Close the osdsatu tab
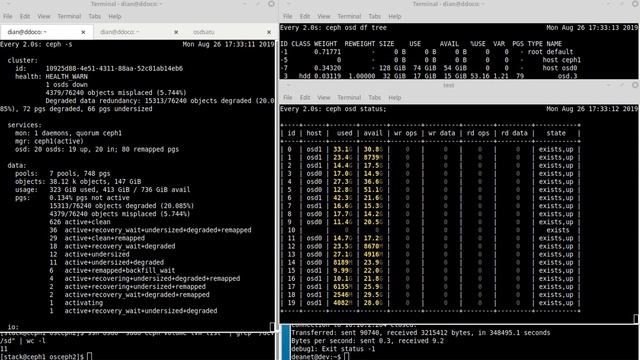Image resolution: width=640 pixels, height=360 pixels. [x=269, y=32]
